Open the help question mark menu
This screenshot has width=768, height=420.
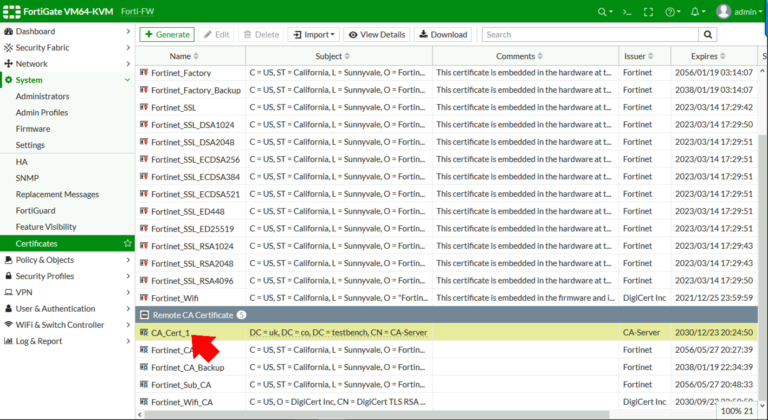pyautogui.click(x=672, y=12)
